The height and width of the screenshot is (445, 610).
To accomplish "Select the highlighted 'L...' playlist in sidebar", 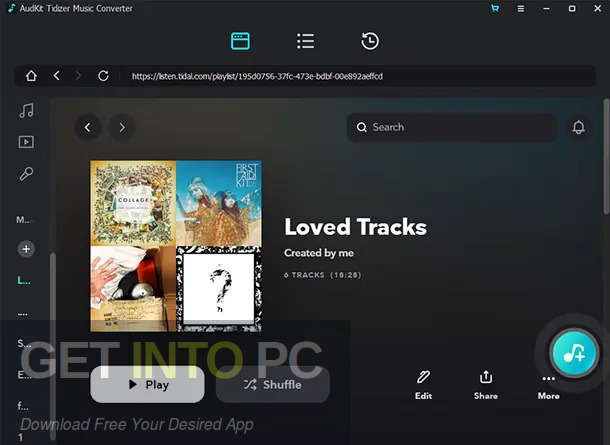I will tap(24, 280).
